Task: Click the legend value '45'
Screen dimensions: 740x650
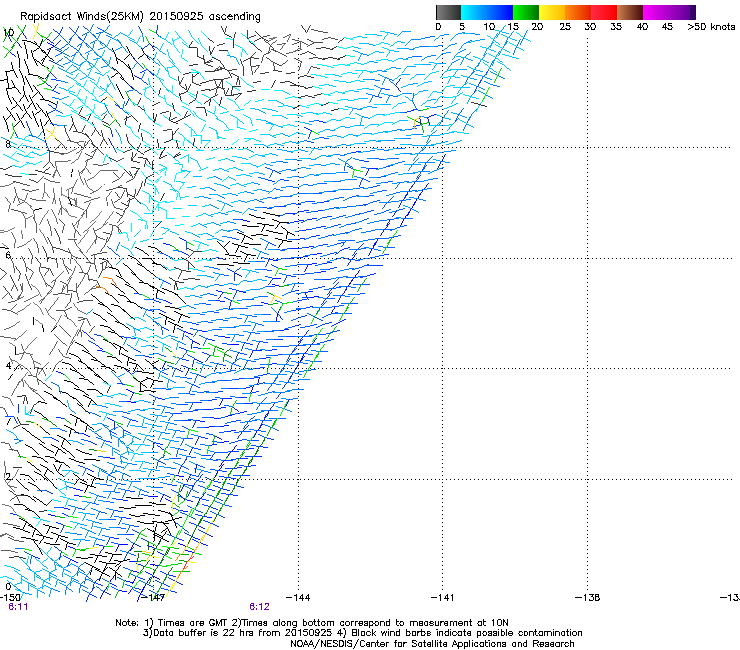Action: click(x=667, y=27)
